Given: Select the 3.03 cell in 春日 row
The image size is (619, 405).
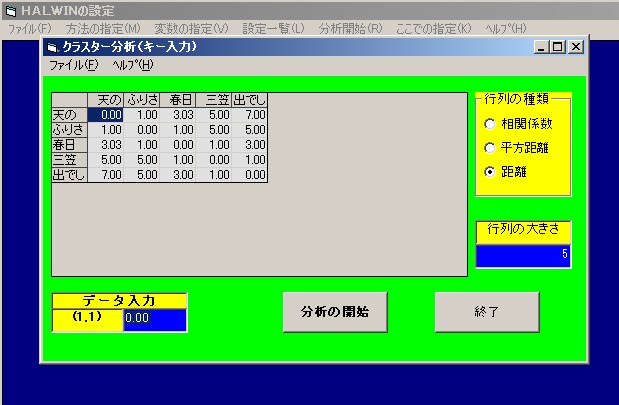Looking at the screenshot, I should [105, 145].
